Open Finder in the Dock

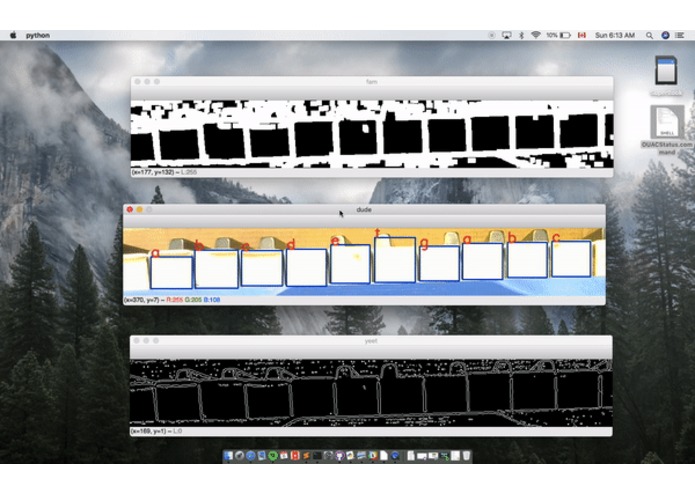pos(228,455)
